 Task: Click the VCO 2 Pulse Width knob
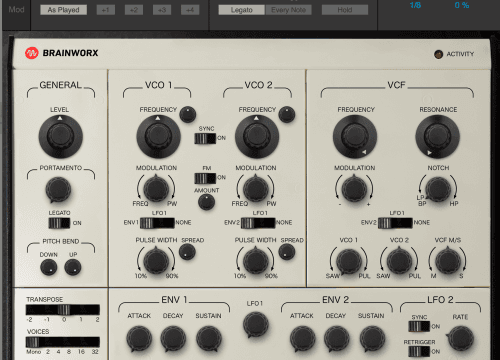pos(256,261)
